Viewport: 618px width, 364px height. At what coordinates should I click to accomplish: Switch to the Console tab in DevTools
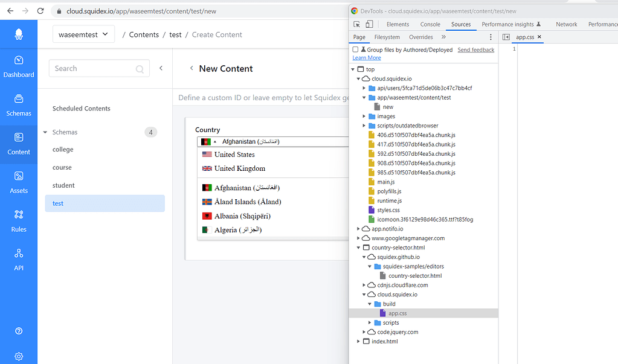coord(430,24)
